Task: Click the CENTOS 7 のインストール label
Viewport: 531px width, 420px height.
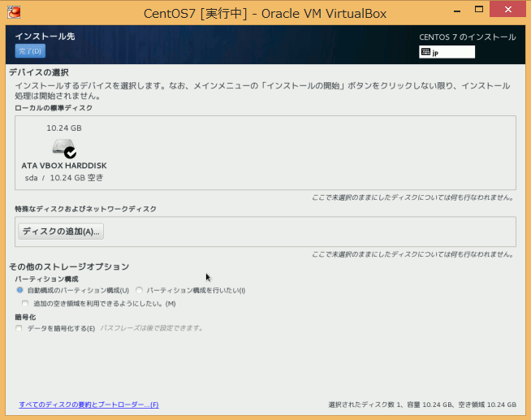Action: click(467, 37)
